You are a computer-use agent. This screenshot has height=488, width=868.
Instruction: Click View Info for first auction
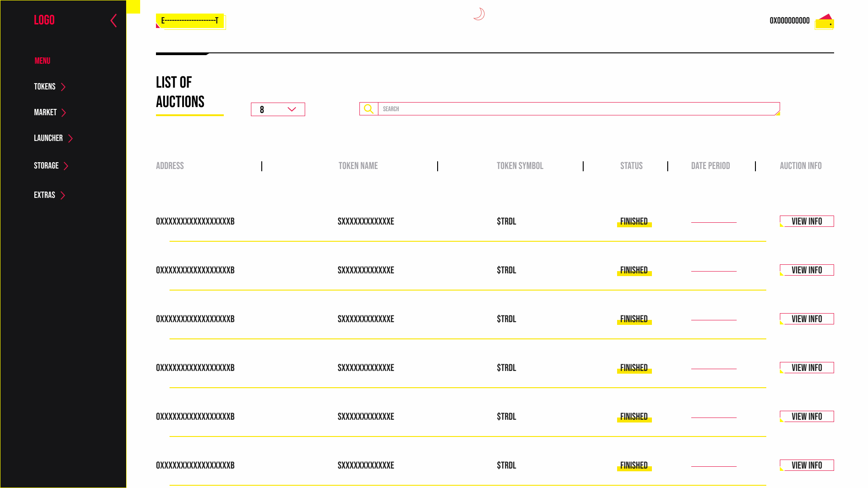pyautogui.click(x=807, y=221)
